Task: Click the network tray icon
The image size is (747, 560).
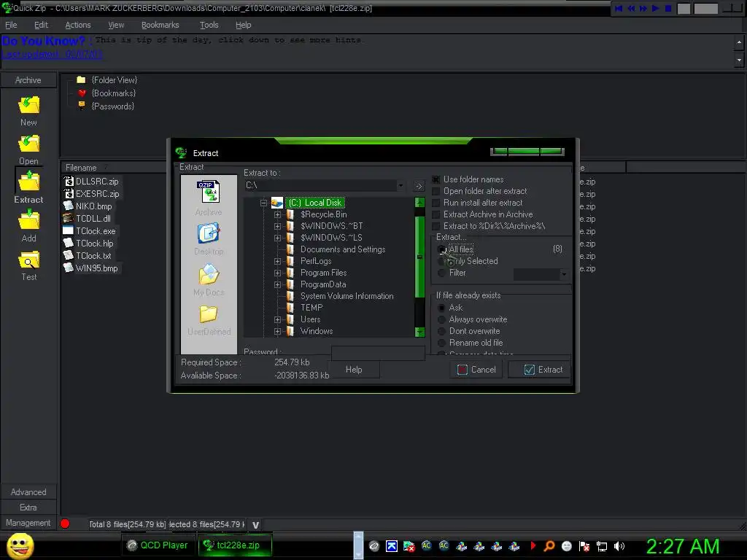Action: tap(602, 546)
